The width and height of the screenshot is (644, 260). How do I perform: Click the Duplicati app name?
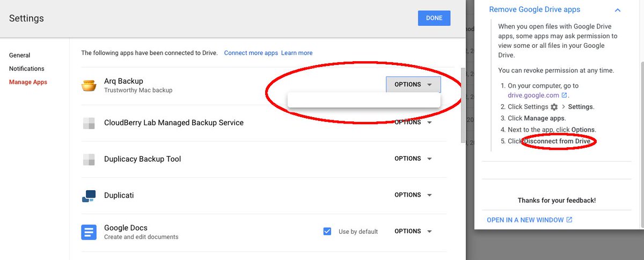[119, 196]
